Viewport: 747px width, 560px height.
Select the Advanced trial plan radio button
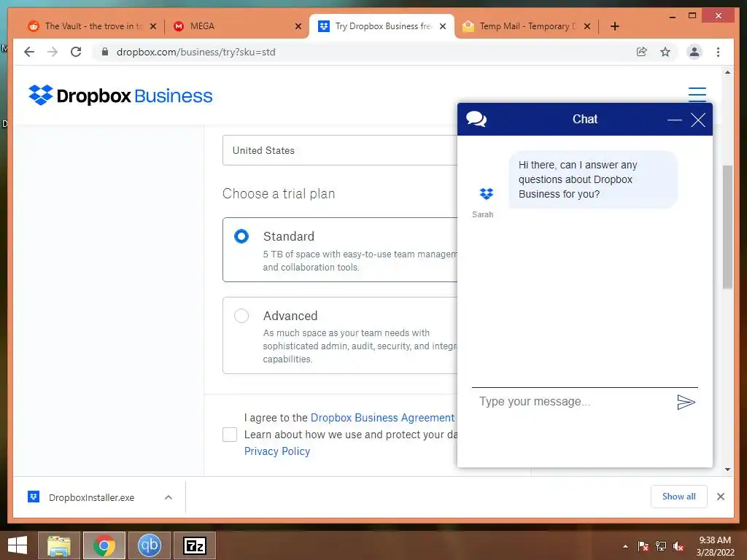pos(241,316)
